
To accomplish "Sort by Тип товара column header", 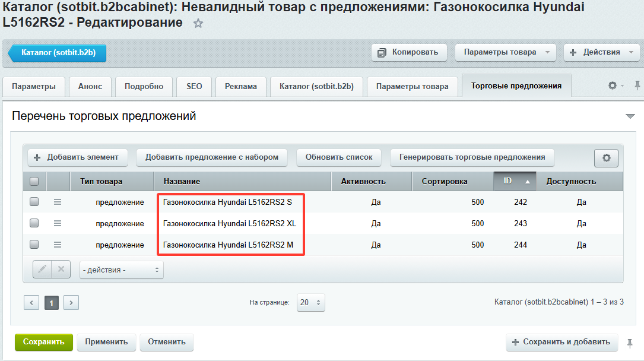I will [x=112, y=181].
